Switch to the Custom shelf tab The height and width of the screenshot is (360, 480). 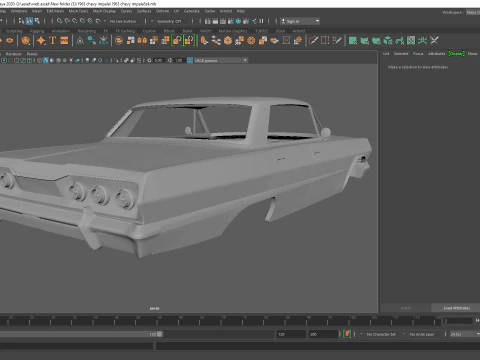coord(149,31)
